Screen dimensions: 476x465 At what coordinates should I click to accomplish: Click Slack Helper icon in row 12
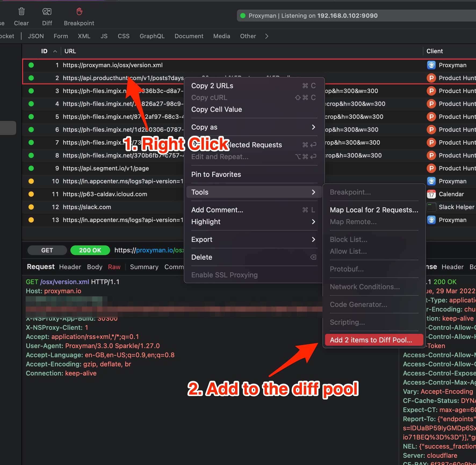(431, 207)
